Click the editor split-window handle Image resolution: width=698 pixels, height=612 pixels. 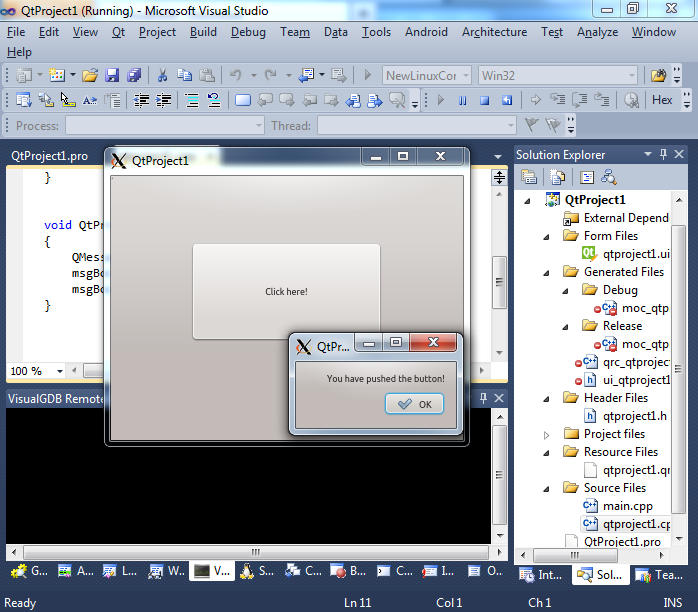click(x=499, y=178)
